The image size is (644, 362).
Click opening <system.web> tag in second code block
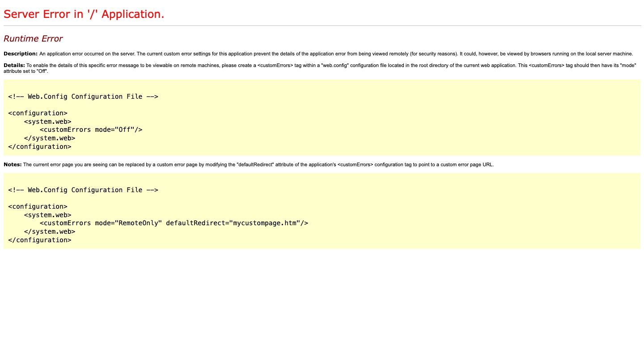[x=47, y=215]
